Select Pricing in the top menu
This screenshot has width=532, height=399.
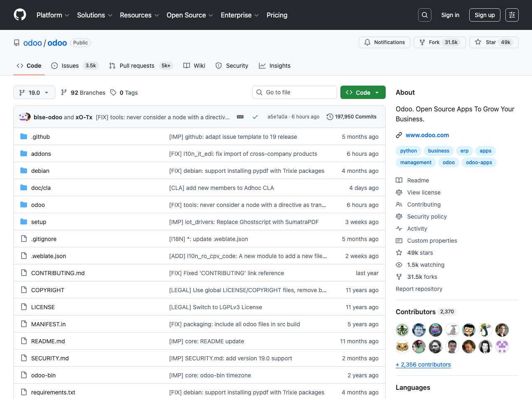click(x=277, y=15)
